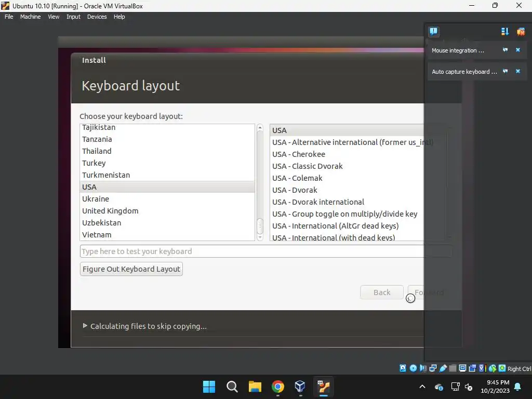Screen dimensions: 532x399
Task: Click the Right Ctrl host key label
Action: click(520, 369)
